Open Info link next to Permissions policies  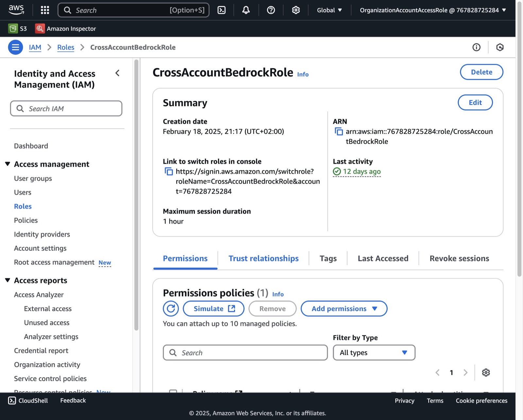(x=278, y=294)
